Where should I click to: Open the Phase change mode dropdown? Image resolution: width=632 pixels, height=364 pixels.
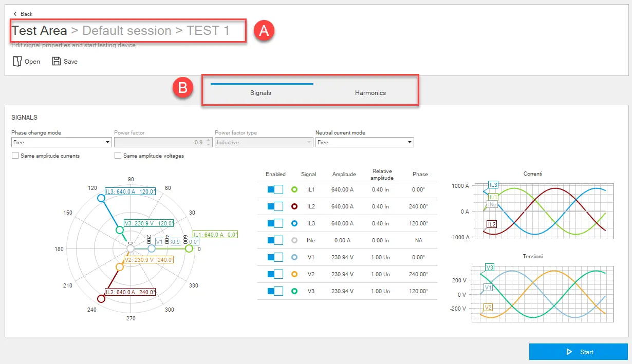tap(61, 142)
